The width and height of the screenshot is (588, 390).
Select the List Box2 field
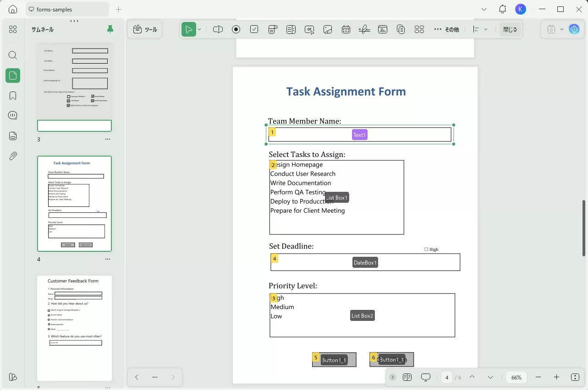pyautogui.click(x=363, y=315)
